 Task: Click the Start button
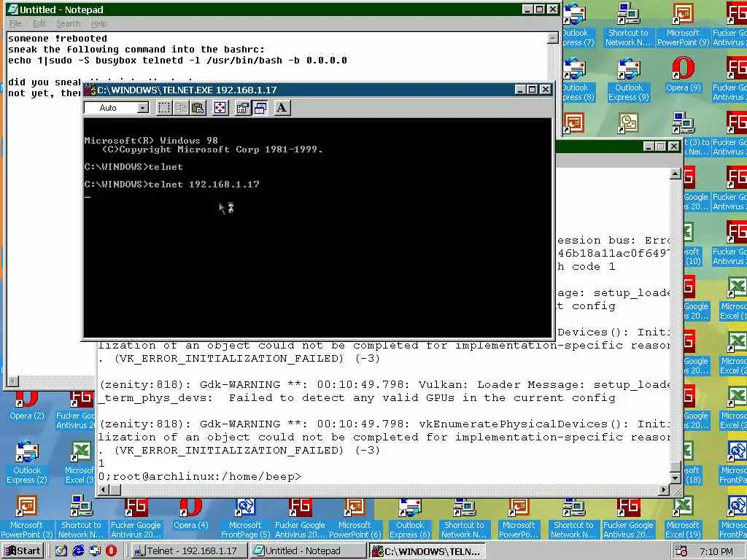[22, 551]
